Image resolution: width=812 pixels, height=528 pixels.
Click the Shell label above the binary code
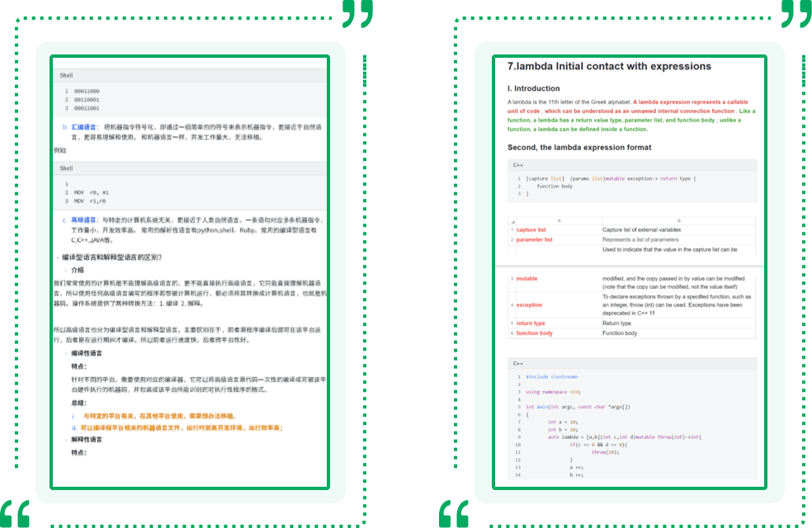coord(66,75)
